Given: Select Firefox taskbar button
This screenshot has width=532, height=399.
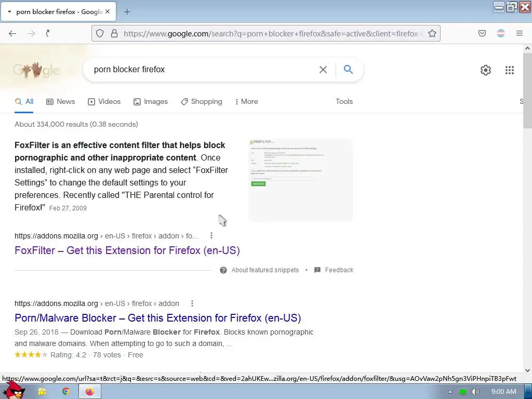Looking at the screenshot, I should [x=89, y=392].
